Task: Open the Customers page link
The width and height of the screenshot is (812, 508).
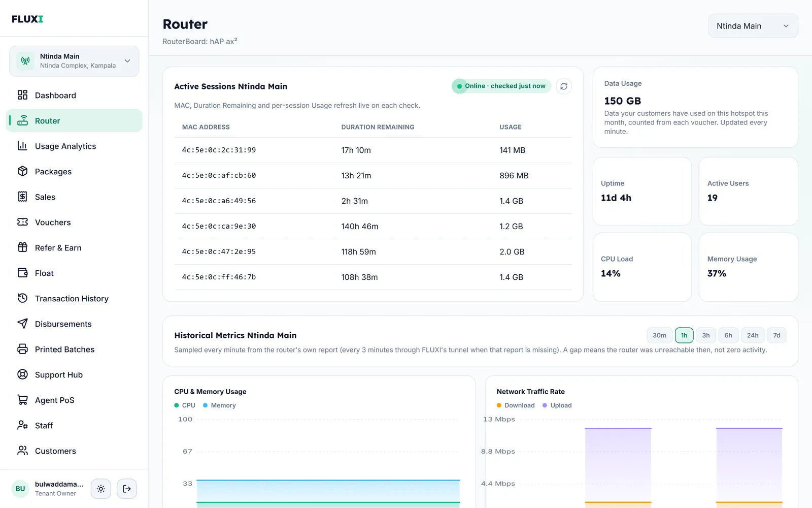Action: [74, 451]
